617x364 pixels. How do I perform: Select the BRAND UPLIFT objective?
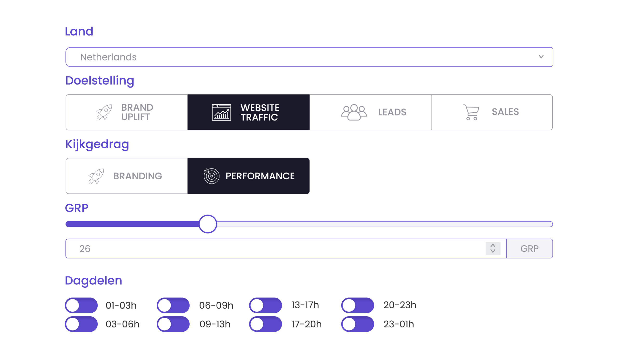(127, 112)
